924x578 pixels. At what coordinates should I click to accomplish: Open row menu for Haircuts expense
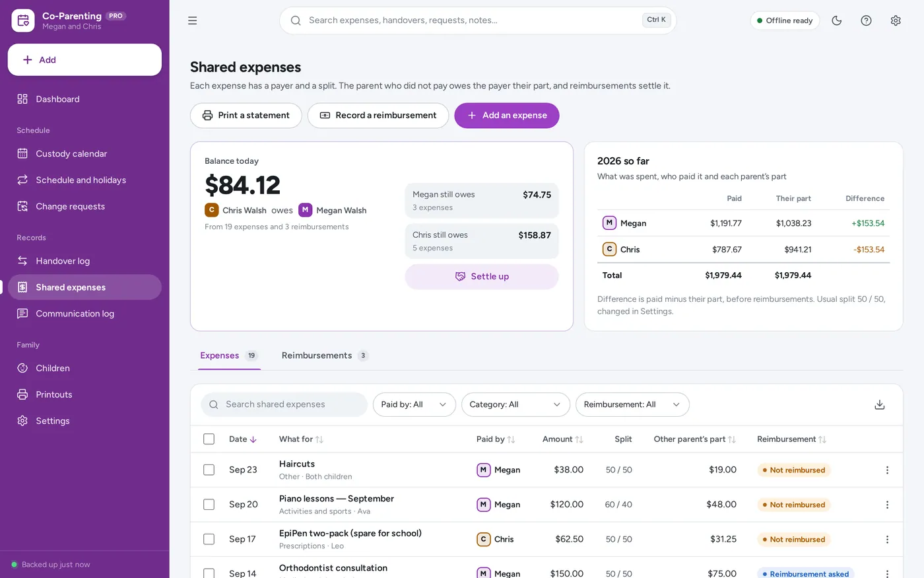(x=887, y=470)
